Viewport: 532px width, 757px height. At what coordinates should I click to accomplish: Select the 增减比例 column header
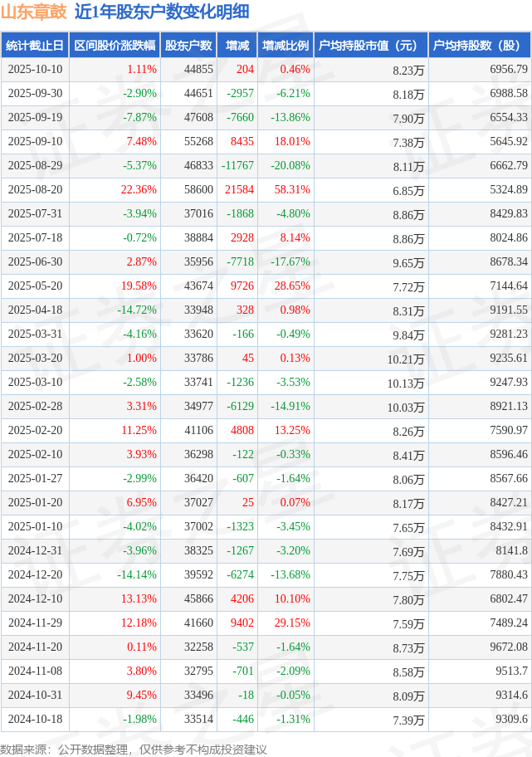coord(285,46)
